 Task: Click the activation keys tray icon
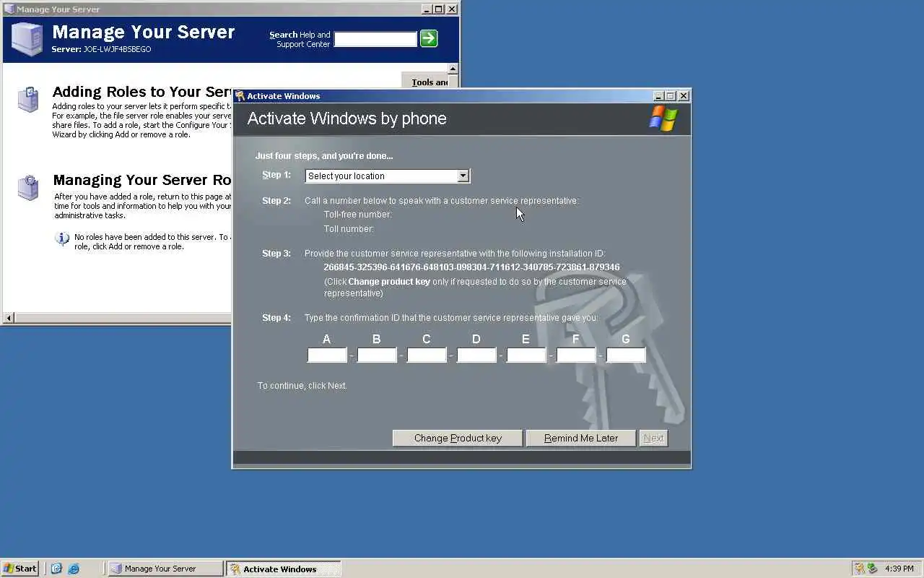point(860,569)
